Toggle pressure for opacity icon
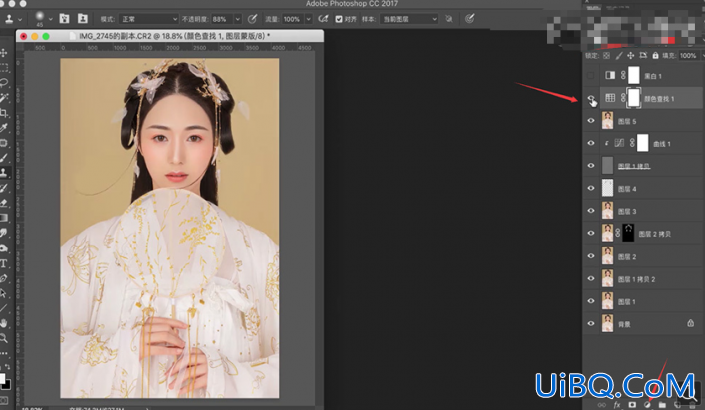The width and height of the screenshot is (705, 410). 253,19
